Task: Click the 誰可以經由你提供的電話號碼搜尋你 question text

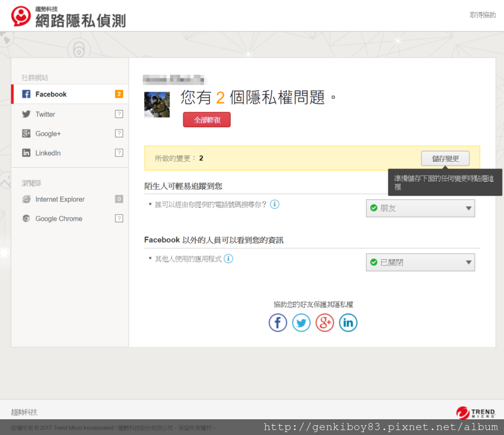Action: (211, 204)
